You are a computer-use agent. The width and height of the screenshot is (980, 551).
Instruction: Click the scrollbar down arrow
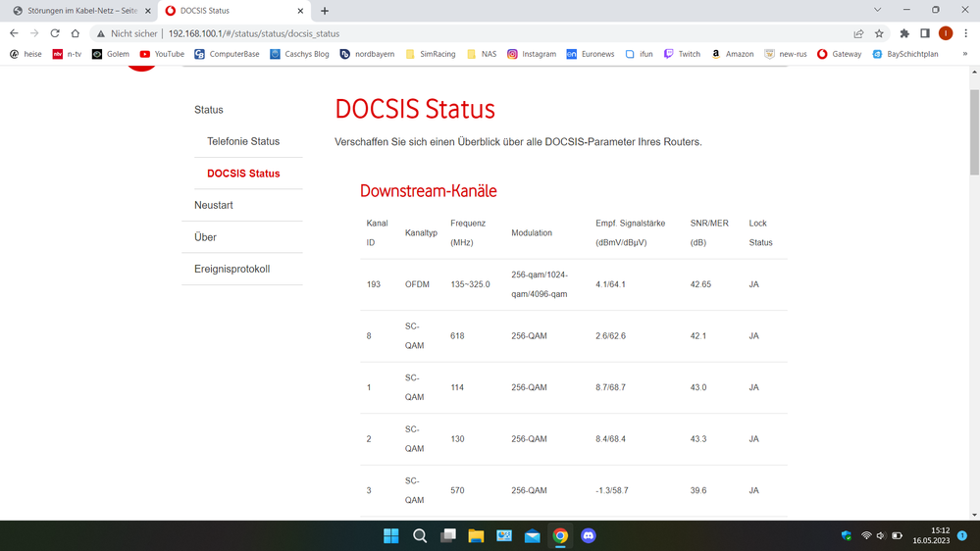pos(974,516)
